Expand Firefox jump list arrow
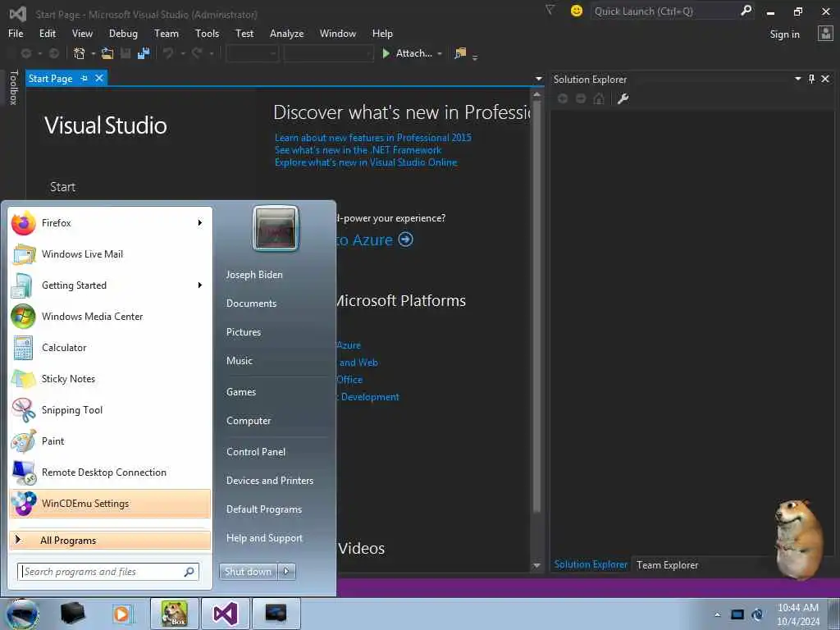The image size is (840, 630). point(200,223)
